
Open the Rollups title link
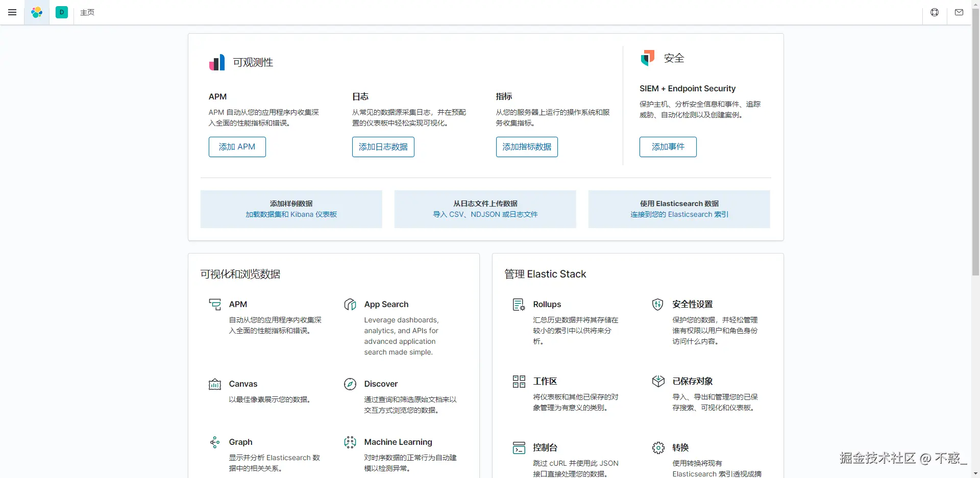(x=547, y=305)
